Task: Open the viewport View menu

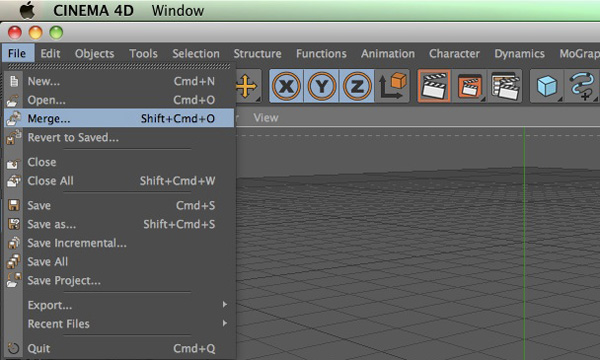Action: (x=266, y=118)
